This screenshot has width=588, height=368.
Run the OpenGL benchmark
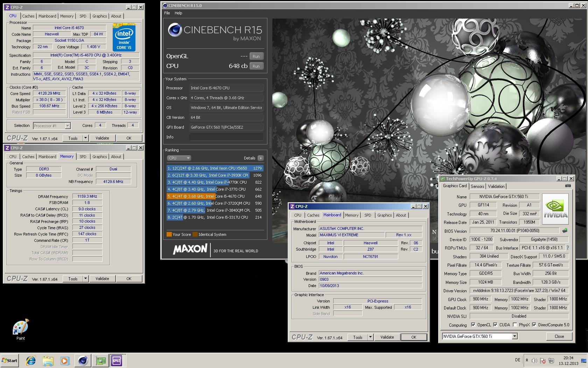point(256,56)
